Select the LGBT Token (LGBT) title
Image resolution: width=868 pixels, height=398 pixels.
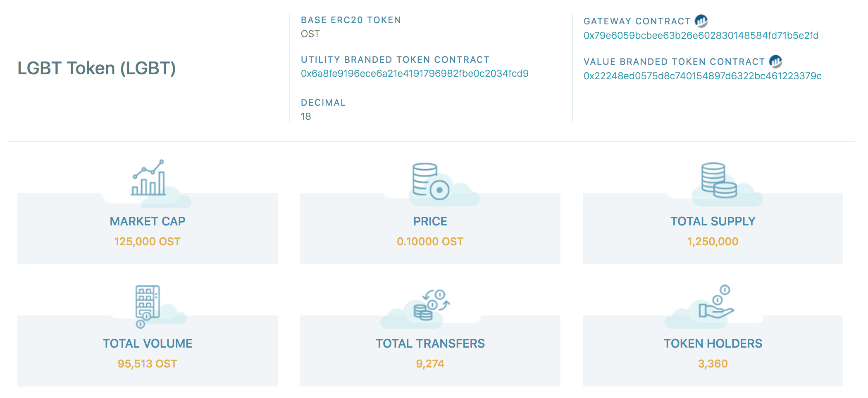(96, 68)
